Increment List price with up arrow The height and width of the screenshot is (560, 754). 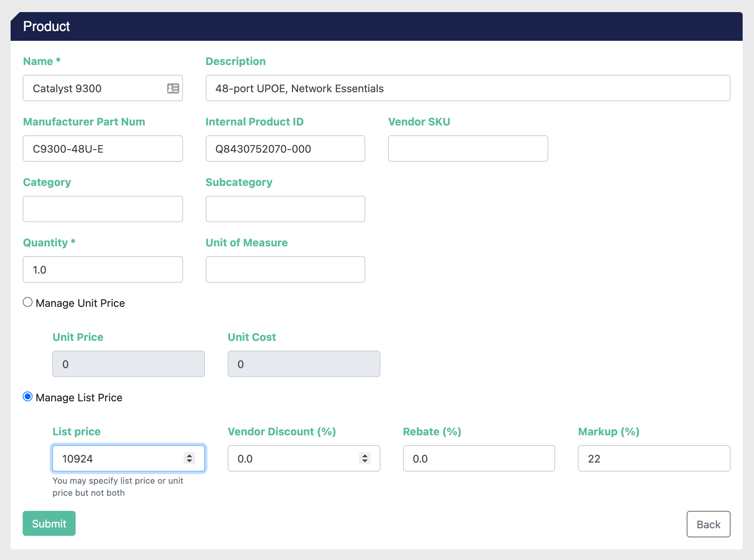[x=189, y=455]
